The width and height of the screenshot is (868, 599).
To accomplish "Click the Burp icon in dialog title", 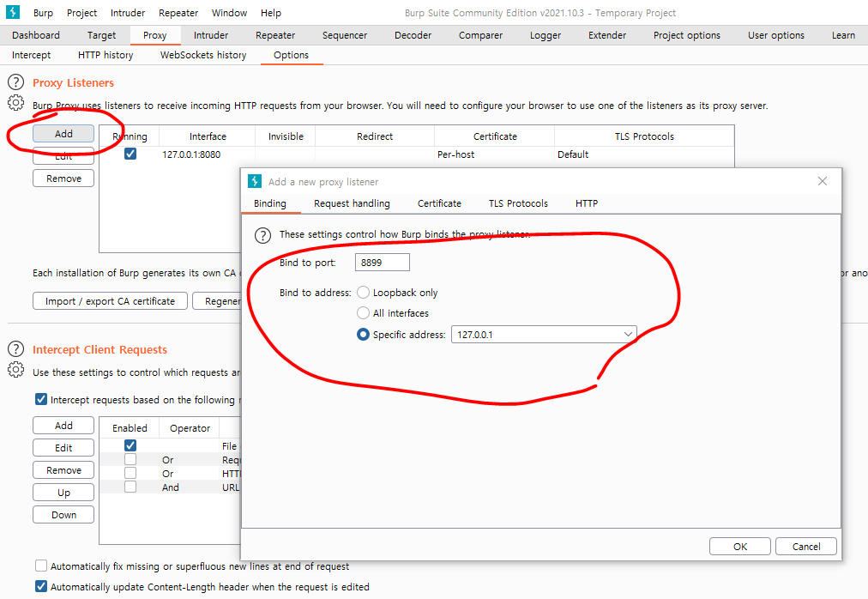I will tap(255, 181).
